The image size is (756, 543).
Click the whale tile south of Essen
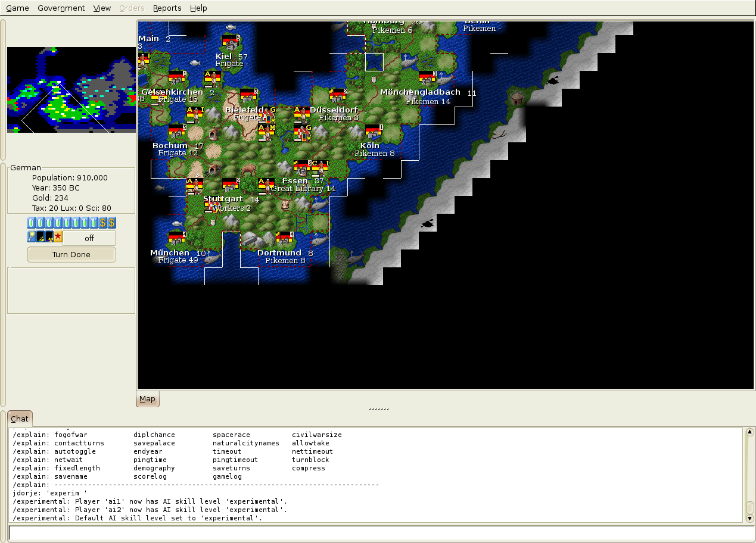(321, 204)
